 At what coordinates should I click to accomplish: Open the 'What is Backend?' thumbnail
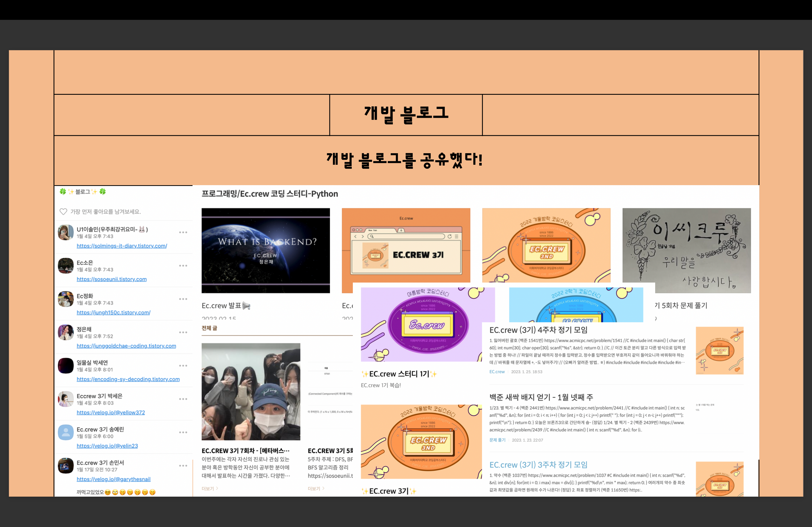tap(266, 251)
